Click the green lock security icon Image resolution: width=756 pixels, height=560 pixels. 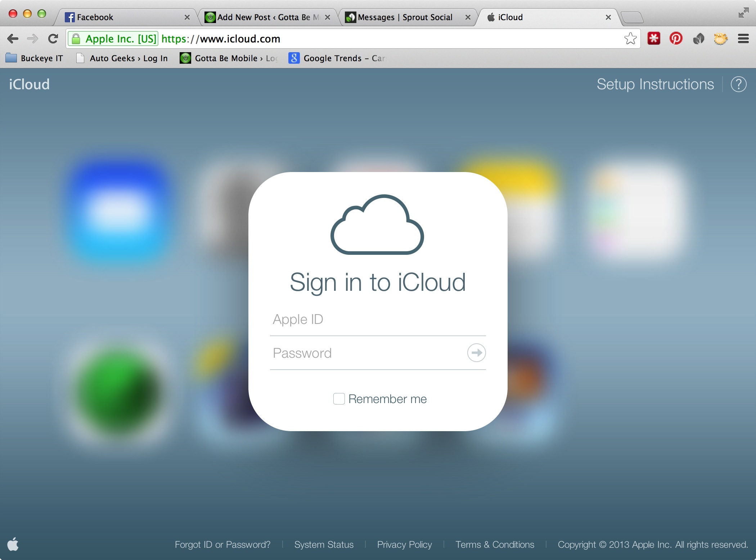point(76,39)
